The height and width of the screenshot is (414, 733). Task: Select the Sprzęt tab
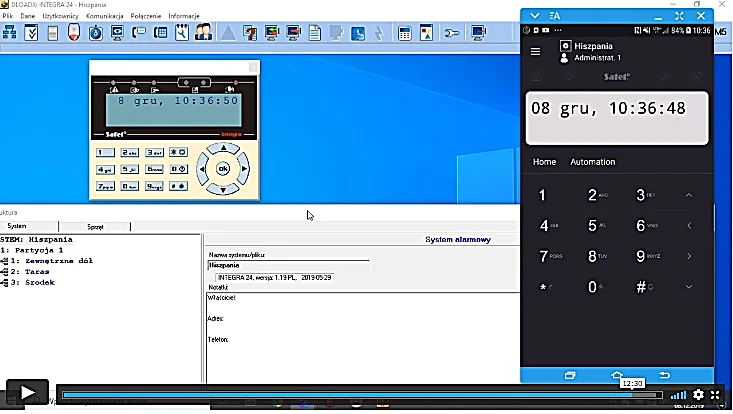(x=95, y=227)
